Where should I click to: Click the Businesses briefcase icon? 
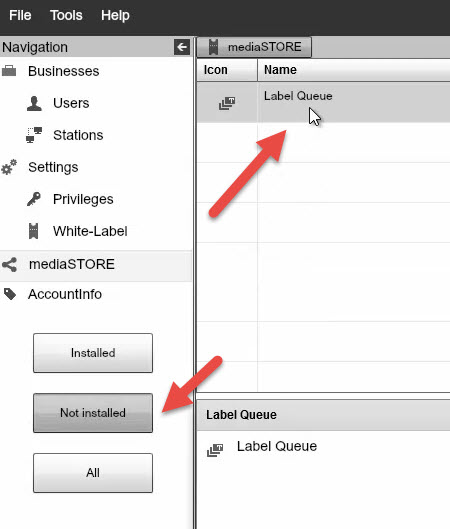[9, 71]
